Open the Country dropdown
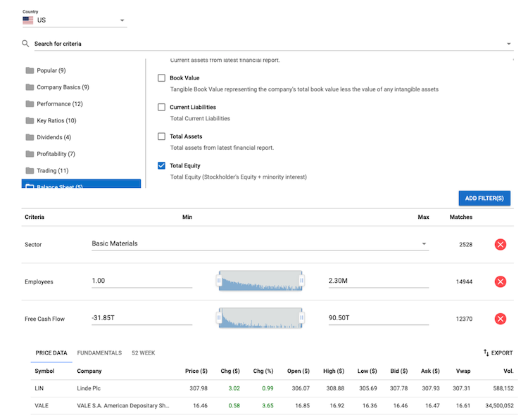This screenshot has width=528, height=420. (75, 20)
